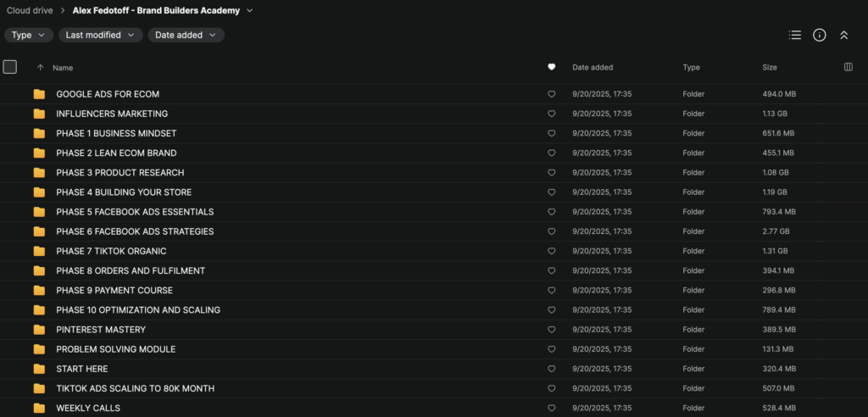Open column settings icon in header
This screenshot has width=868, height=417.
click(849, 67)
